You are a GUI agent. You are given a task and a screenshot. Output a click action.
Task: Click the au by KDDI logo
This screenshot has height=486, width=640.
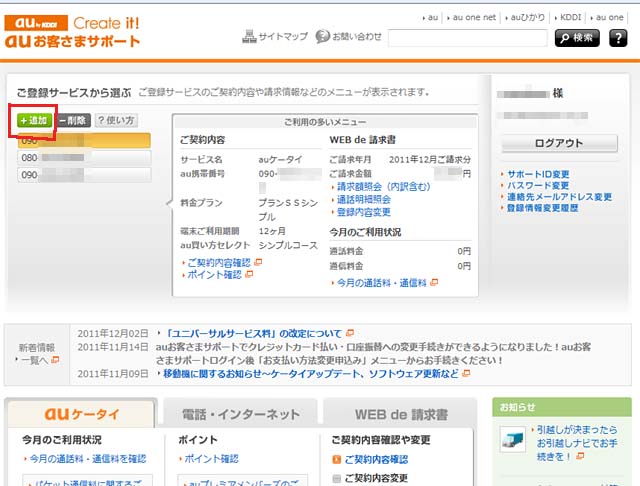tap(36, 23)
